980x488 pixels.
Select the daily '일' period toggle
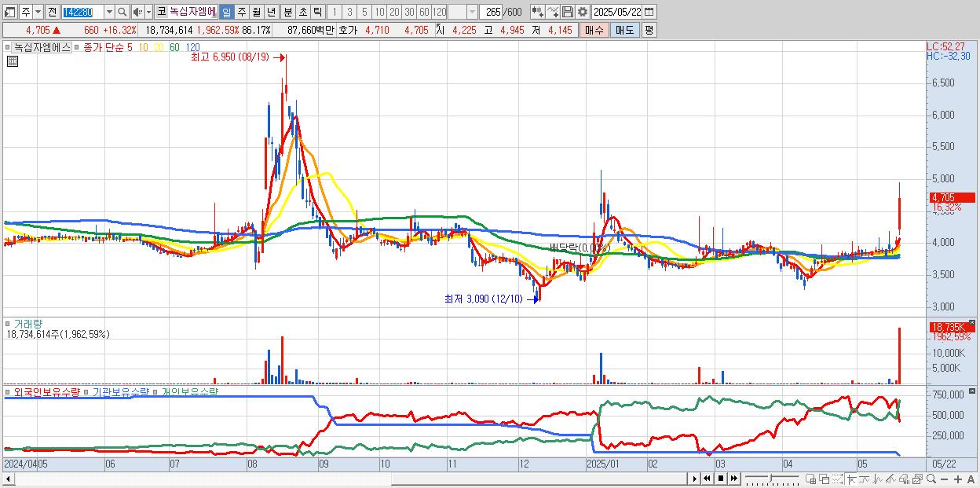(x=226, y=12)
